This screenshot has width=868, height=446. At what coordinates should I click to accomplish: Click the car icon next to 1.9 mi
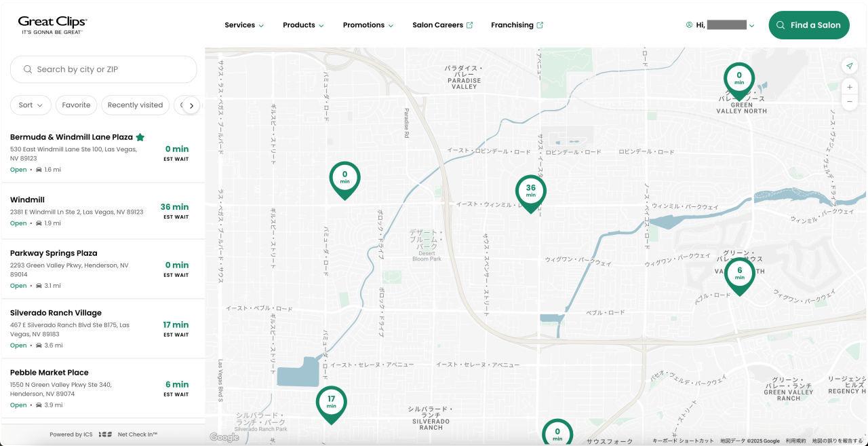click(x=39, y=223)
